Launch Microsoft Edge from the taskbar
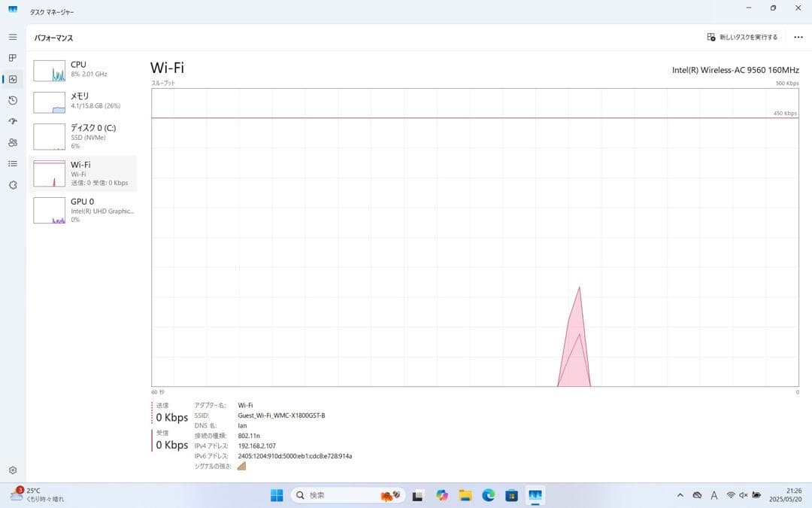Image resolution: width=812 pixels, height=508 pixels. pyautogui.click(x=488, y=495)
